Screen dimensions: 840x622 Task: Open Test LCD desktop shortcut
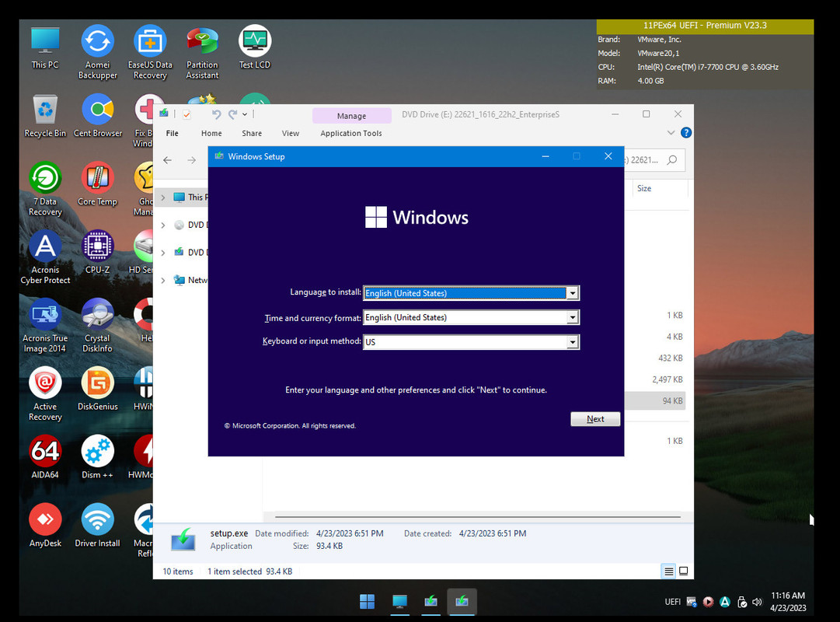tap(254, 47)
